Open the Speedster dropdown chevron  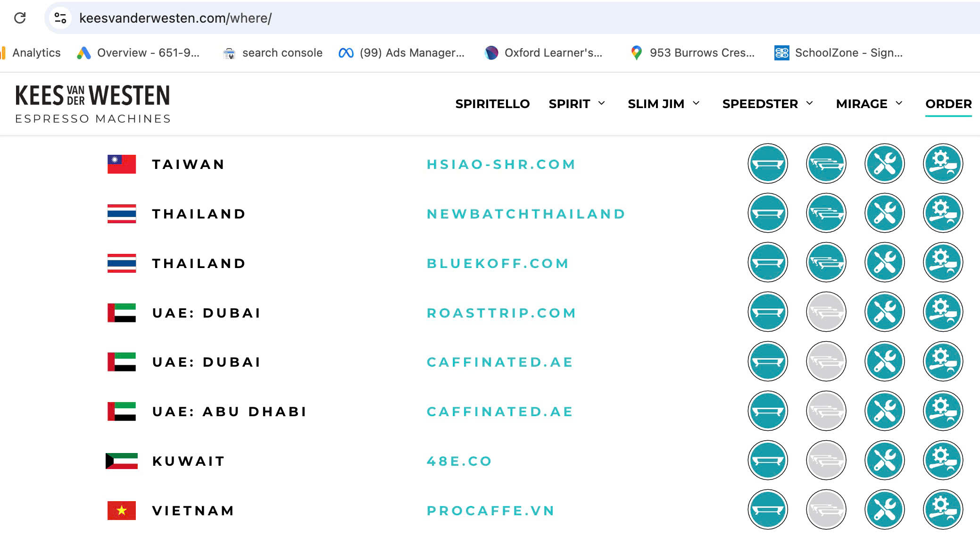coord(809,103)
